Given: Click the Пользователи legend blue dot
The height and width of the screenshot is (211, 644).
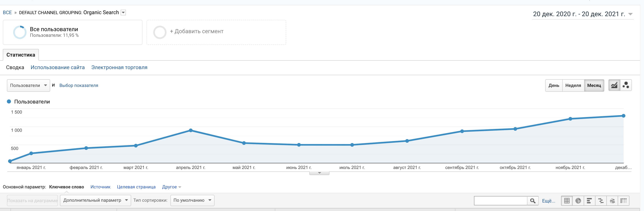Looking at the screenshot, I should point(9,101).
